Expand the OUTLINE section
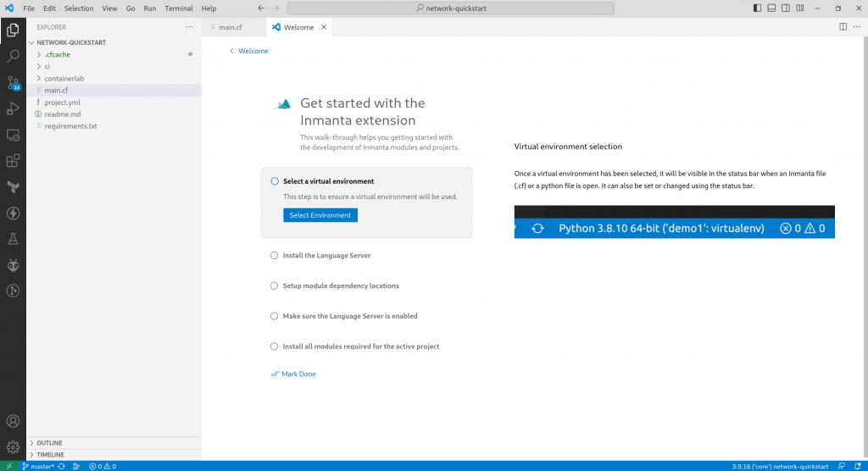The image size is (868, 471). (114, 443)
